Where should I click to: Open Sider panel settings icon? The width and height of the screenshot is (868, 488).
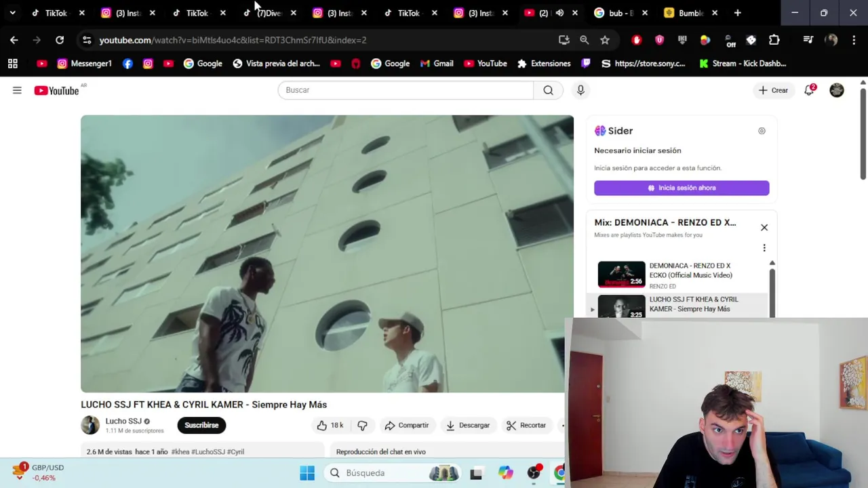coord(762,131)
